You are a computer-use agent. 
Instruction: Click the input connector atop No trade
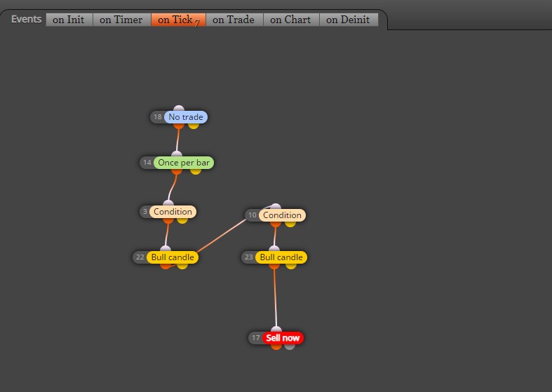(179, 108)
